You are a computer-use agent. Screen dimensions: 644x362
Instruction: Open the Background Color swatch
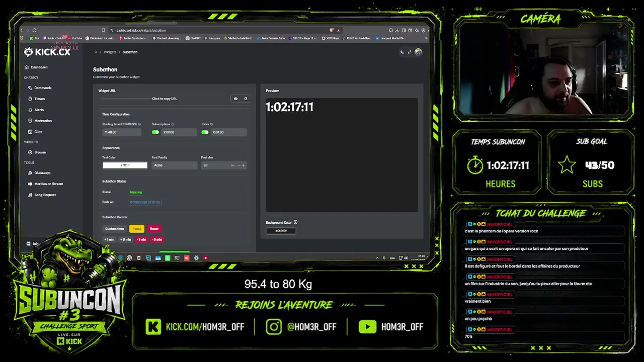point(281,231)
